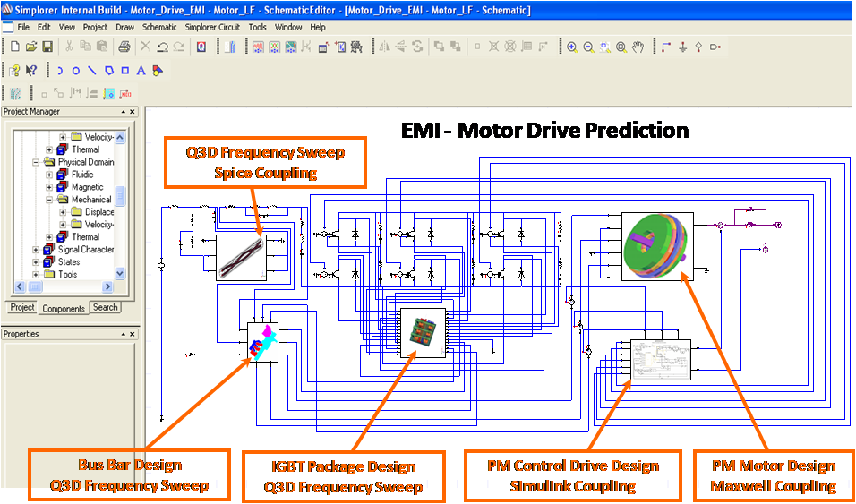
Task: Select the Draw Polygon tool
Action: pos(108,71)
